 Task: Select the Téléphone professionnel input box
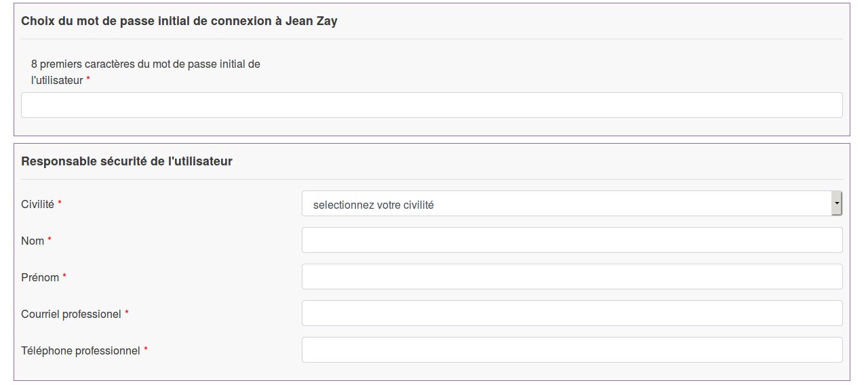click(572, 350)
